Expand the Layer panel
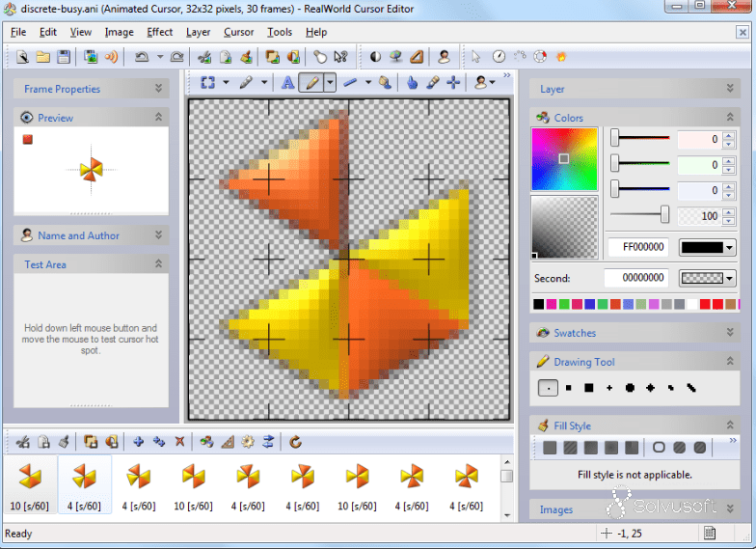Screen dimensions: 756x549 tap(730, 89)
